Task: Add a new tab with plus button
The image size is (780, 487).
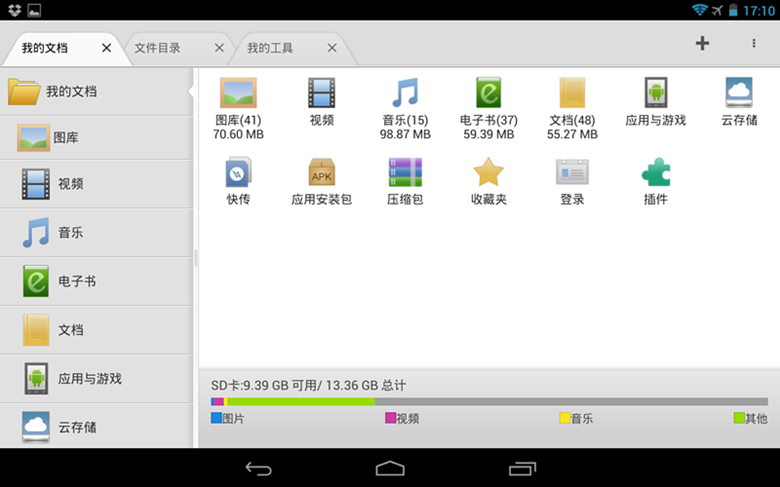Action: click(x=702, y=43)
